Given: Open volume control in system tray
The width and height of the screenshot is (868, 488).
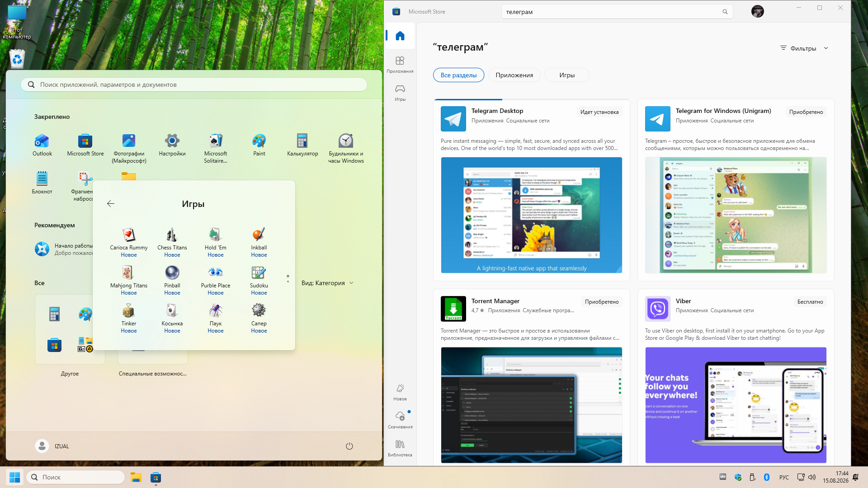Looking at the screenshot, I should [x=812, y=477].
